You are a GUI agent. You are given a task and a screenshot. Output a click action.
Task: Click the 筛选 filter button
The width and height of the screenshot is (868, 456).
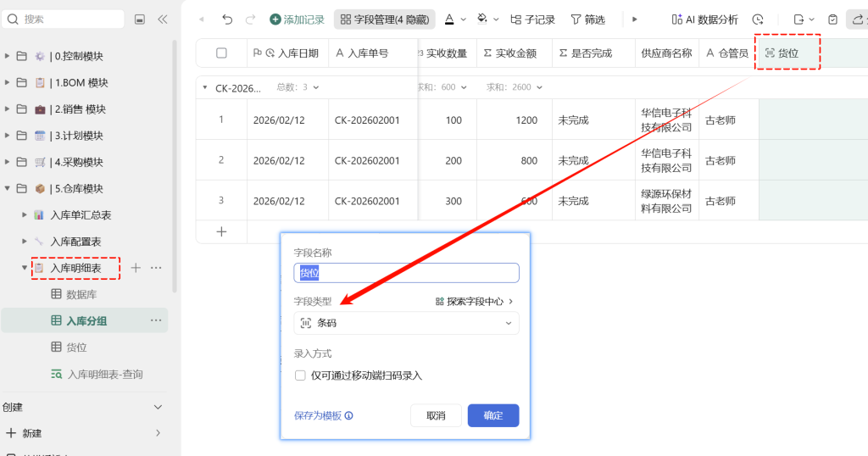pos(588,19)
